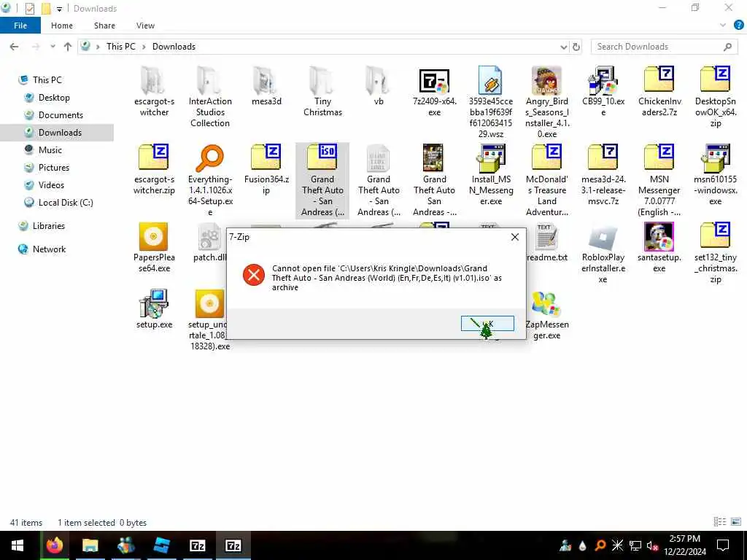Select the CB99_10.exe file
The height and width of the screenshot is (560, 747).
click(603, 91)
